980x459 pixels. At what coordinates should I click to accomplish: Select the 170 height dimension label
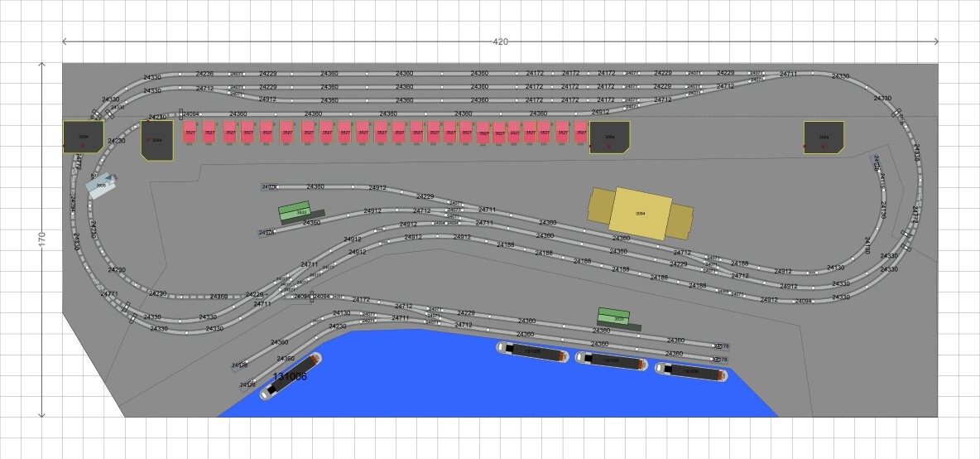[x=42, y=239]
